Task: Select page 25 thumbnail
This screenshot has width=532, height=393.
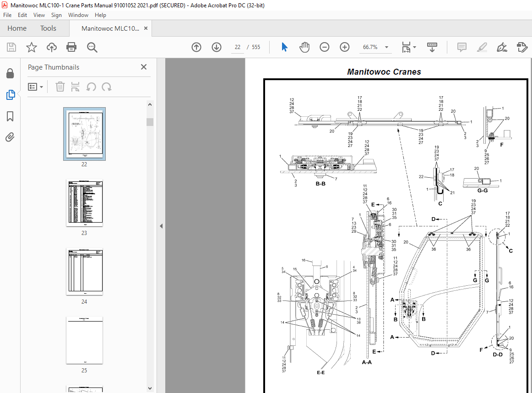Action: pyautogui.click(x=85, y=340)
